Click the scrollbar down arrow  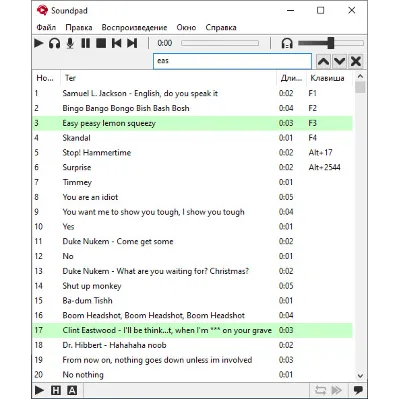click(x=360, y=376)
